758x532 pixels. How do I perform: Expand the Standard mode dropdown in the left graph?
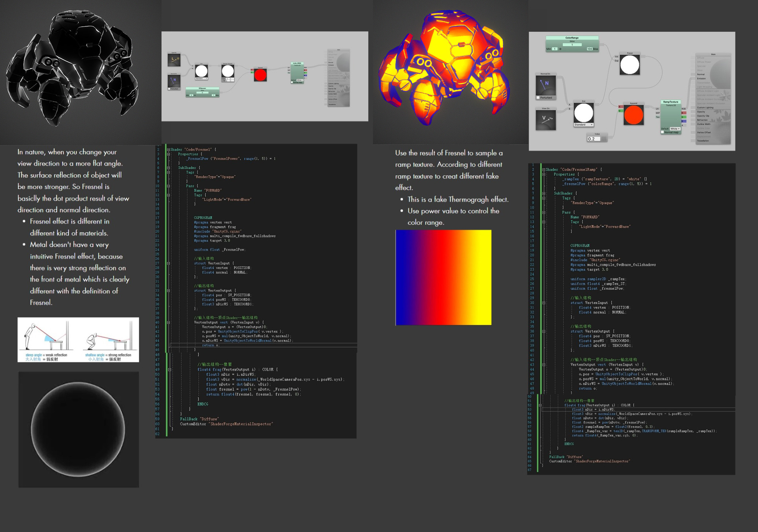pos(201,78)
